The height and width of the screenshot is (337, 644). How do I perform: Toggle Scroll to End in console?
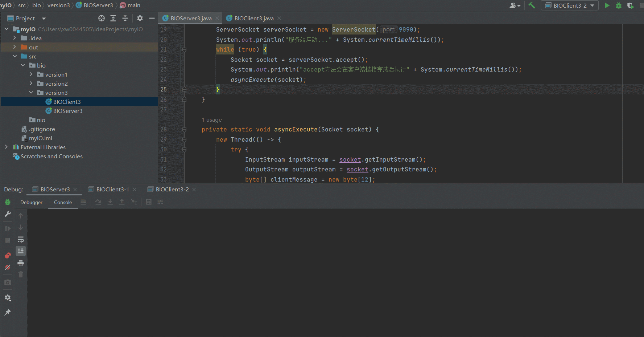click(x=21, y=251)
